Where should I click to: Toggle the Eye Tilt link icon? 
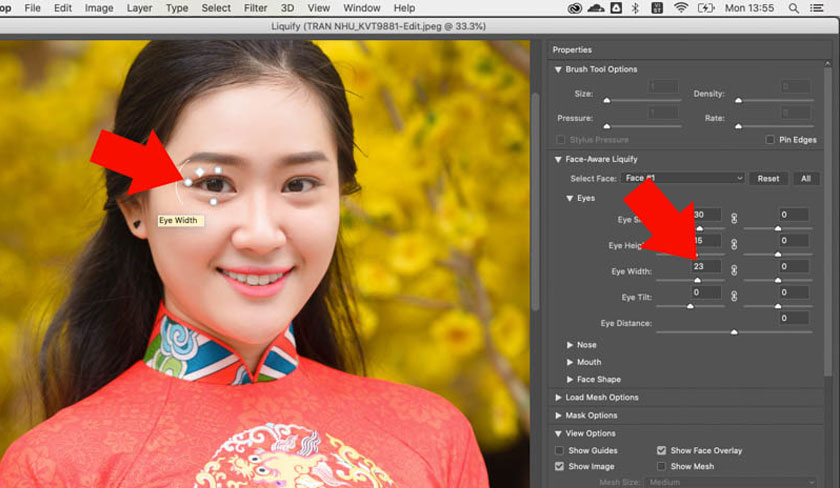click(x=734, y=296)
